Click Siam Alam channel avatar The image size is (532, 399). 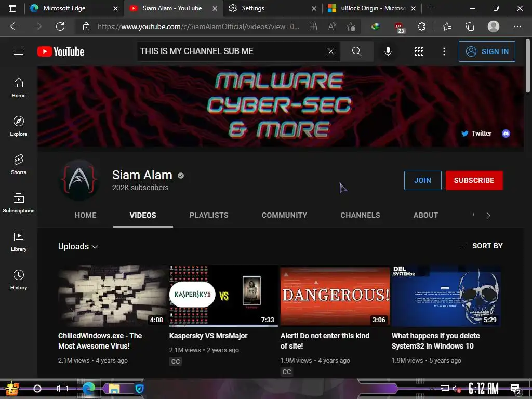[x=79, y=180]
